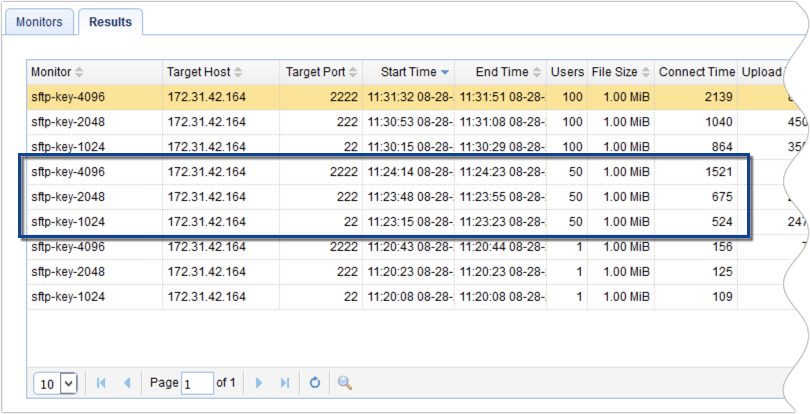This screenshot has height=414, width=810.
Task: Sort by Target Host column arrows
Action: pos(239,72)
